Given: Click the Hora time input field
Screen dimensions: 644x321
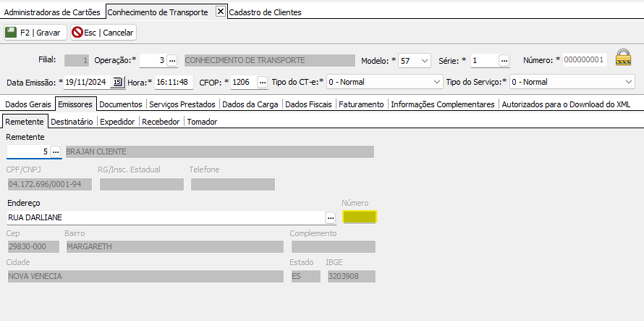Looking at the screenshot, I should (174, 82).
